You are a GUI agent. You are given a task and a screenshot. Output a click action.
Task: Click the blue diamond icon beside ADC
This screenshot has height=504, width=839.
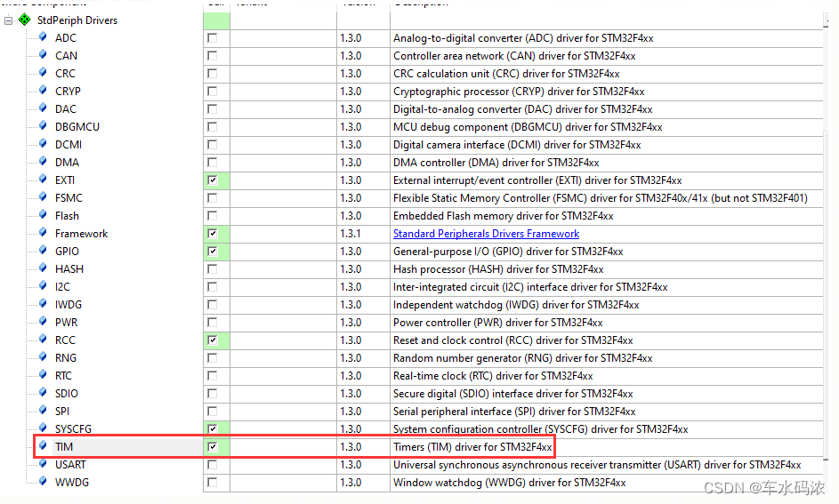coord(44,36)
